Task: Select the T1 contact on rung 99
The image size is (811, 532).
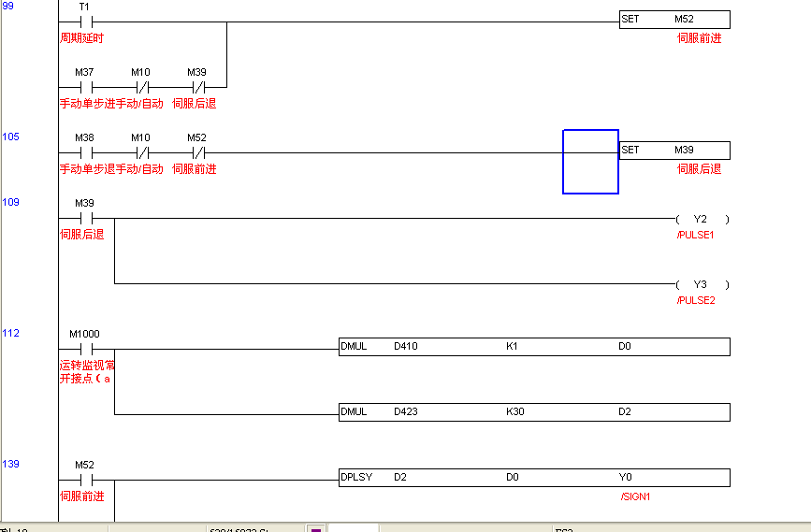Action: (x=85, y=21)
